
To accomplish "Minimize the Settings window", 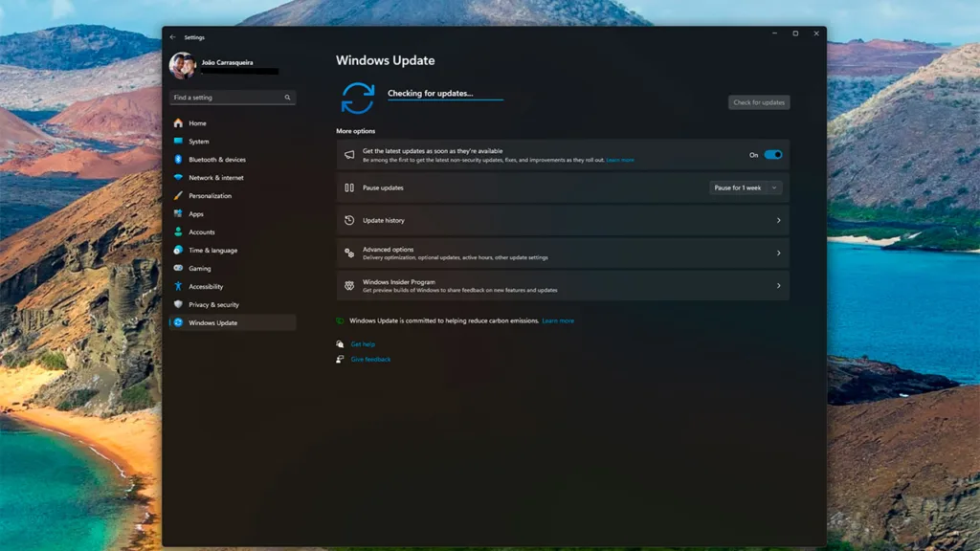I will coord(774,33).
